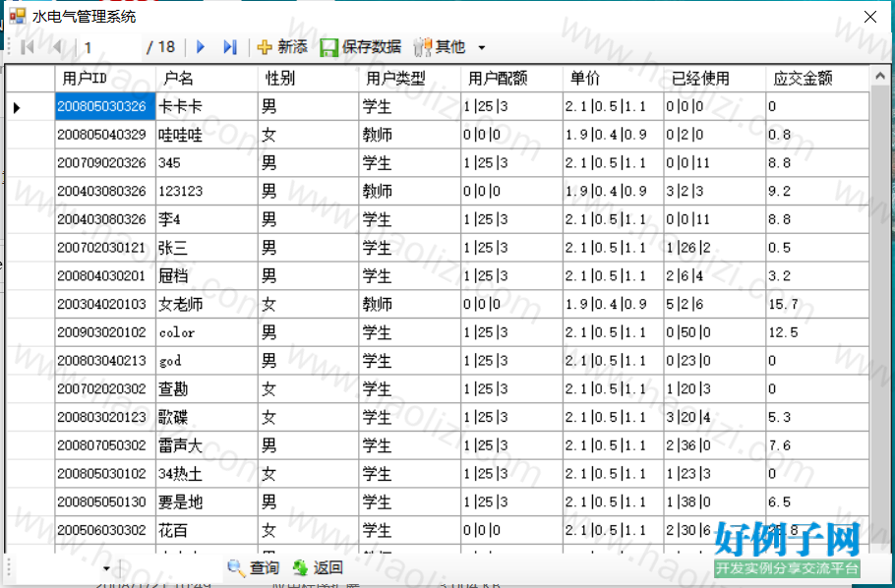This screenshot has height=588, width=895.
Task: Sort by 单价 column header
Action: (x=613, y=79)
